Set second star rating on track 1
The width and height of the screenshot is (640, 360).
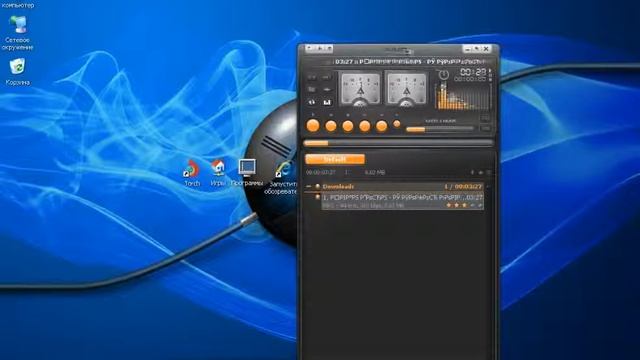456,205
